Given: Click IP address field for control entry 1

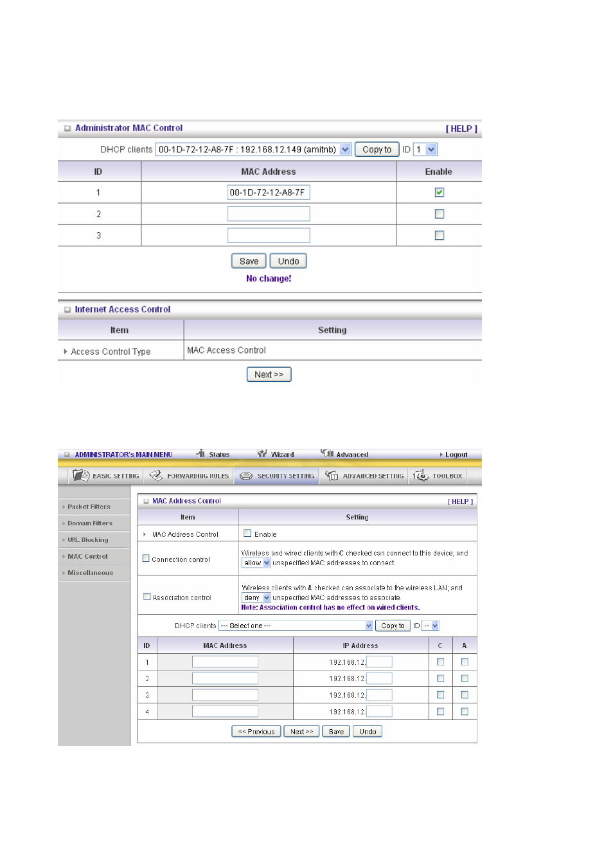Looking at the screenshot, I should tap(379, 662).
